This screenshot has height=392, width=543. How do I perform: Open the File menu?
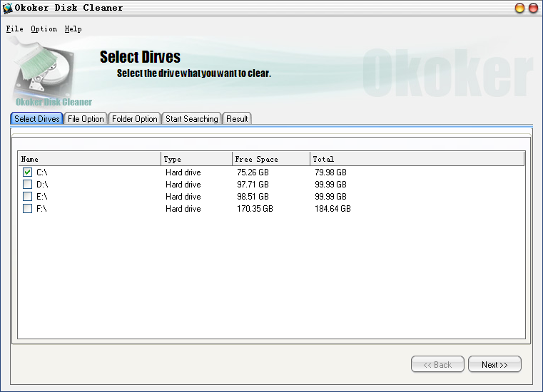(x=14, y=29)
